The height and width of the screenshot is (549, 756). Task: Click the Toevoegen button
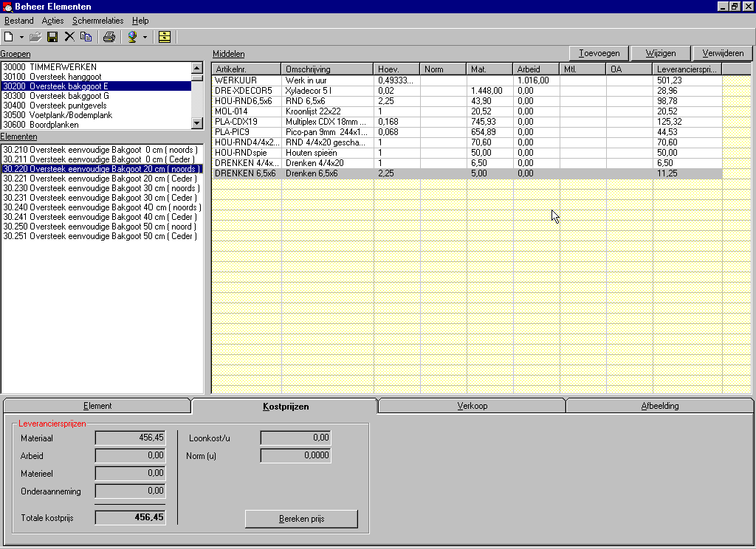pos(599,53)
